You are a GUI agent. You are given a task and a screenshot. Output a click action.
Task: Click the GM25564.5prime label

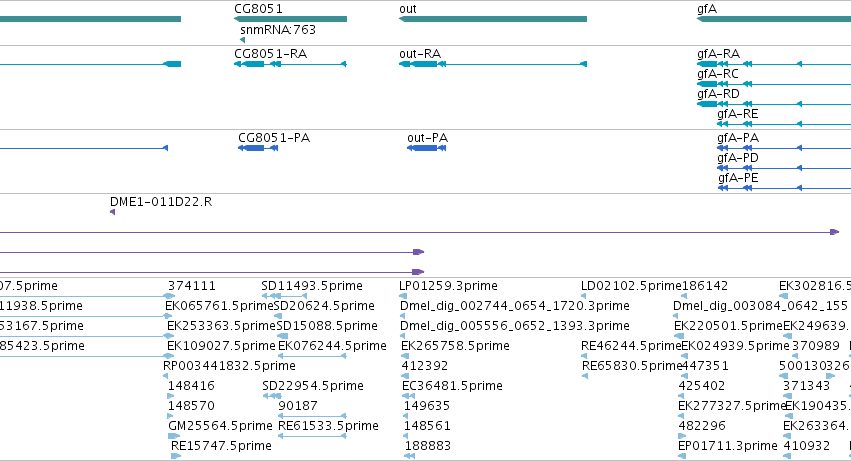[220, 427]
